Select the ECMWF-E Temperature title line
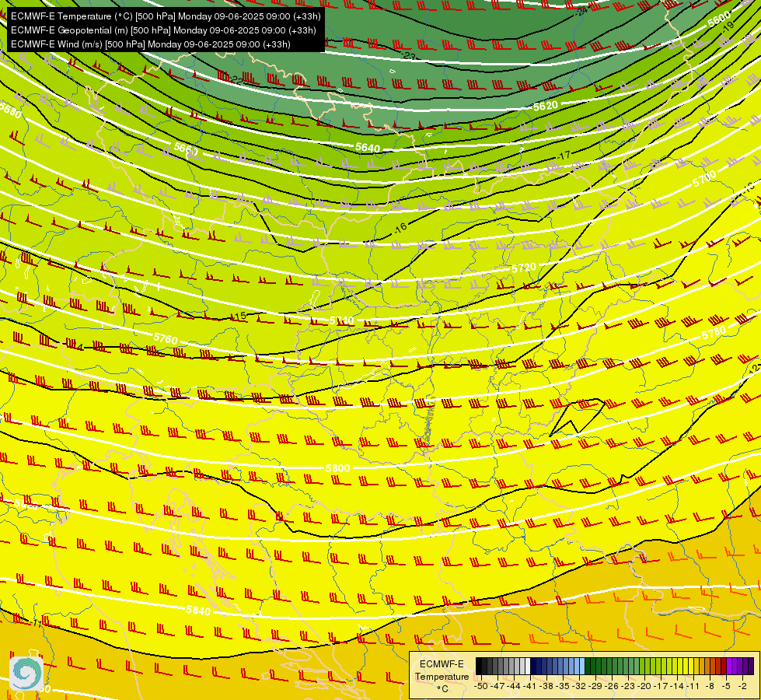This screenshot has height=700, width=761. 166,16
